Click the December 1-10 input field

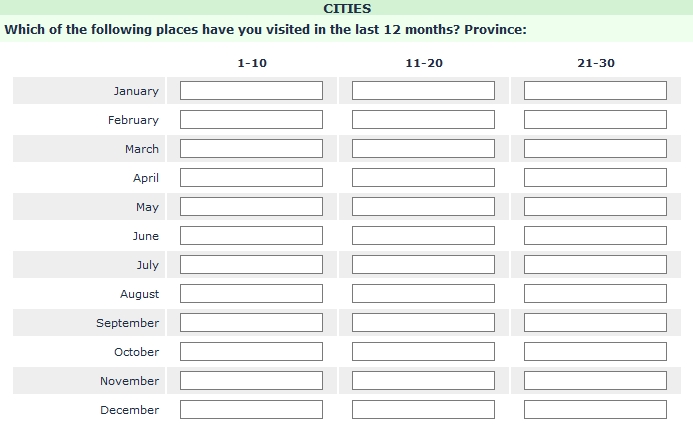(x=251, y=410)
